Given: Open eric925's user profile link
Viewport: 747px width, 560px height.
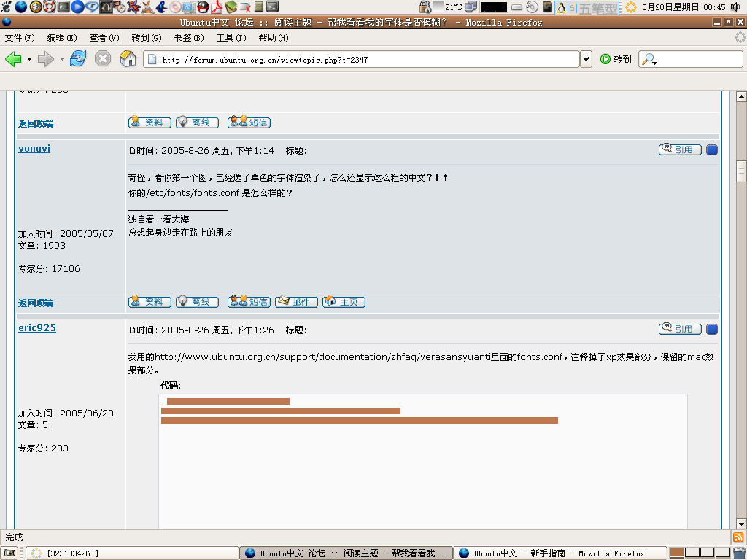Looking at the screenshot, I should click(37, 328).
